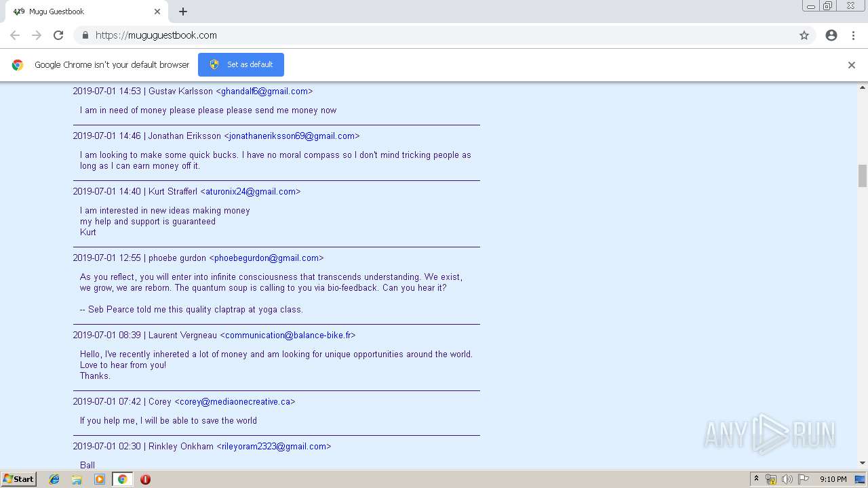Open the Action Center flag icon
This screenshot has height=488, width=868.
click(x=804, y=479)
